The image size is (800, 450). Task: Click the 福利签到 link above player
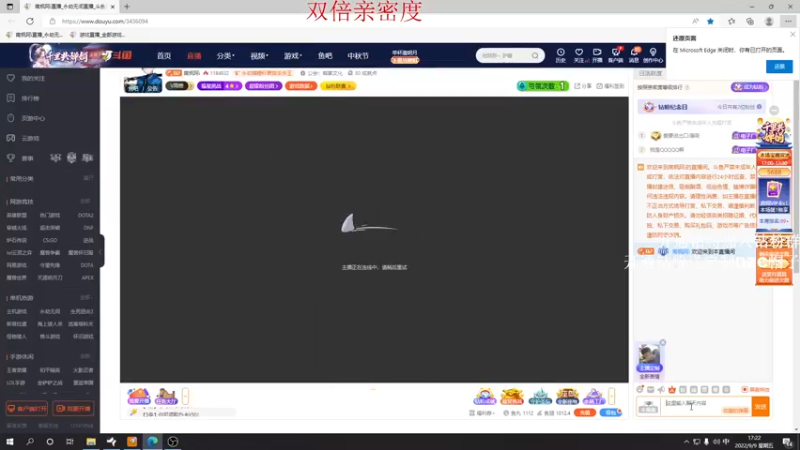611,86
